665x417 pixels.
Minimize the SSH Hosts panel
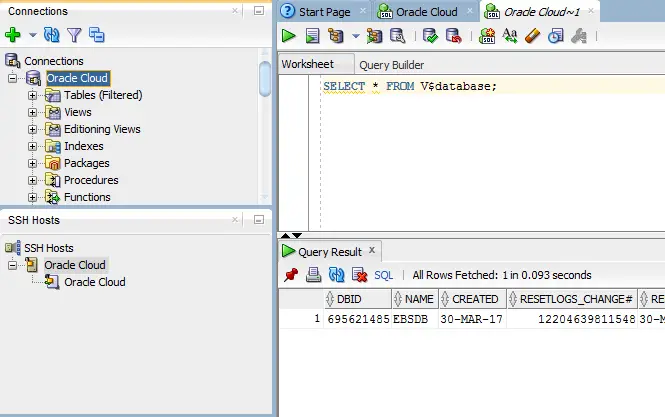click(259, 219)
